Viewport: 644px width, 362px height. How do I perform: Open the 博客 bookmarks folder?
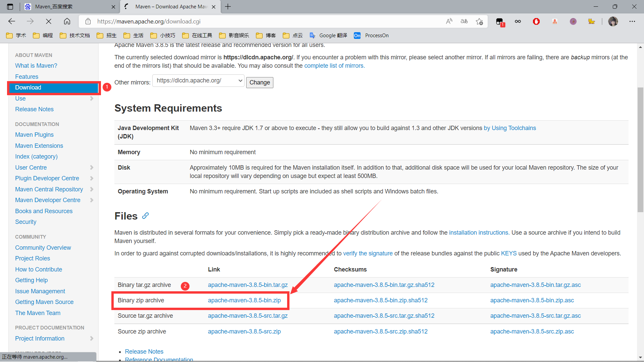[266, 36]
